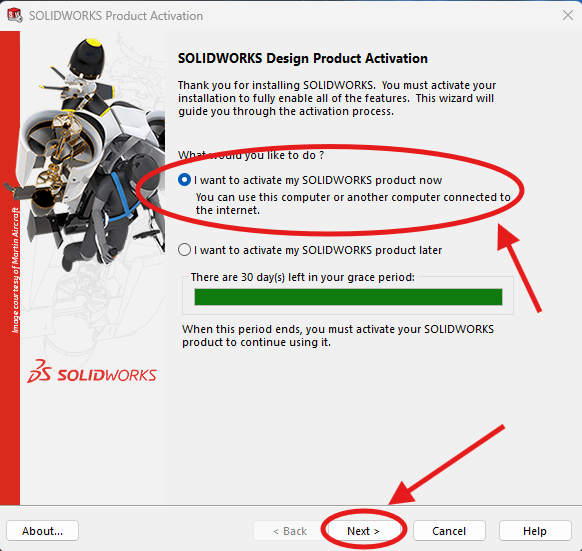Click the green grace period progress bar
582x551 pixels.
(348, 297)
